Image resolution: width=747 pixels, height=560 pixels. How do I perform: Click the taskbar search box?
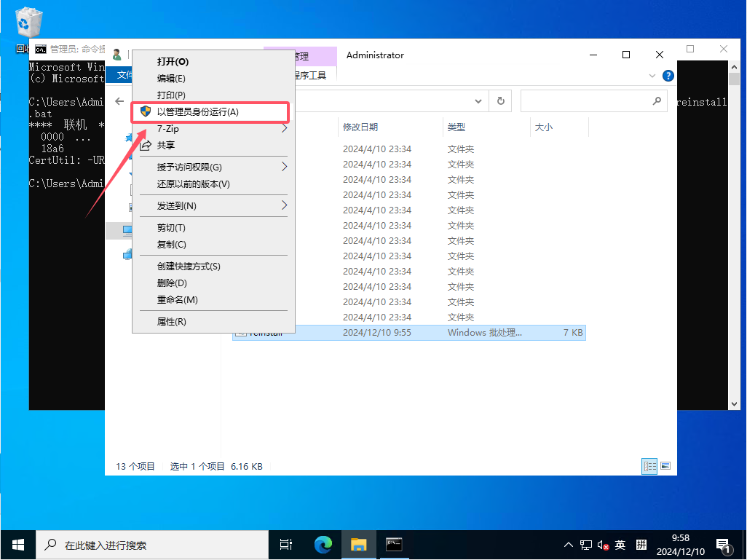click(x=152, y=545)
